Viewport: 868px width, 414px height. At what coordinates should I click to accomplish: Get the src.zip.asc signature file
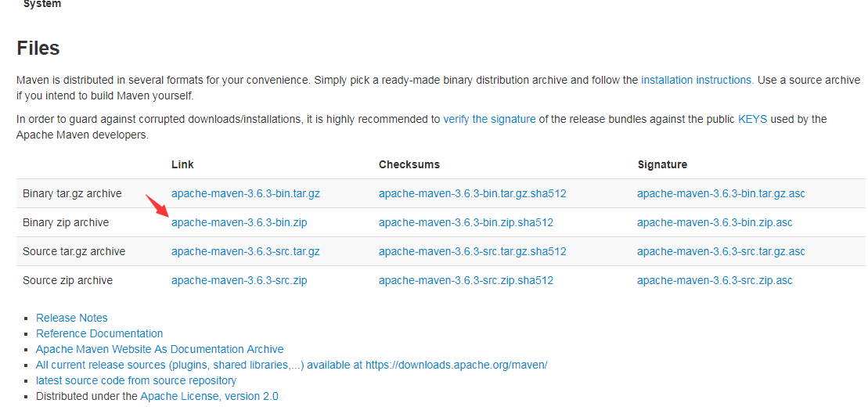tap(715, 280)
